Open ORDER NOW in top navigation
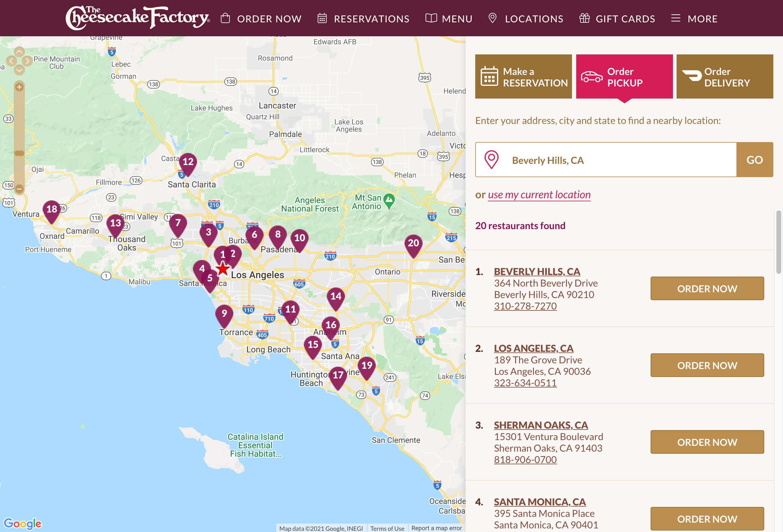The width and height of the screenshot is (783, 532). click(261, 18)
